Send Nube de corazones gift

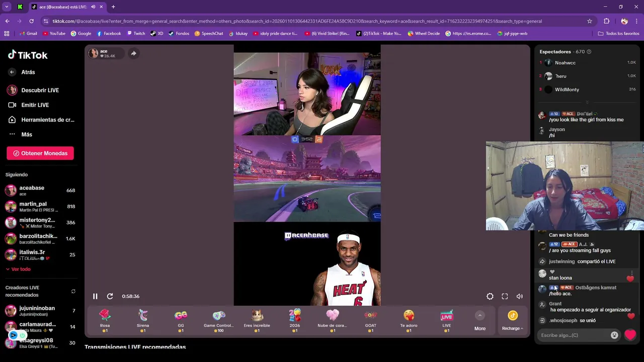tap(333, 320)
